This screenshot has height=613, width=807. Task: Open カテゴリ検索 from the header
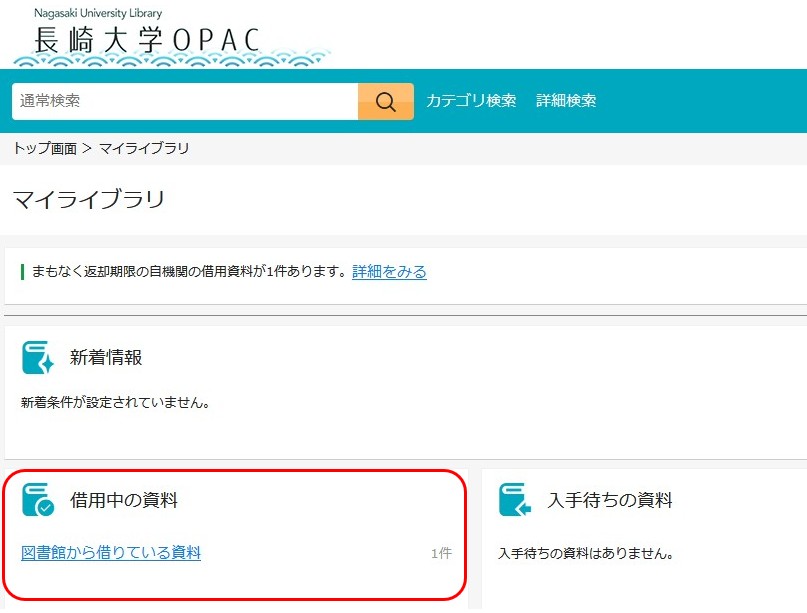[x=471, y=101]
